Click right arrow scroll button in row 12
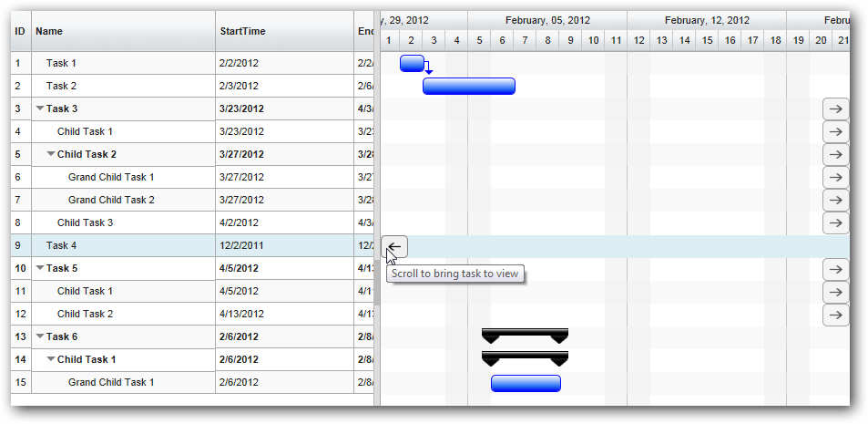868x424 pixels. 835,315
